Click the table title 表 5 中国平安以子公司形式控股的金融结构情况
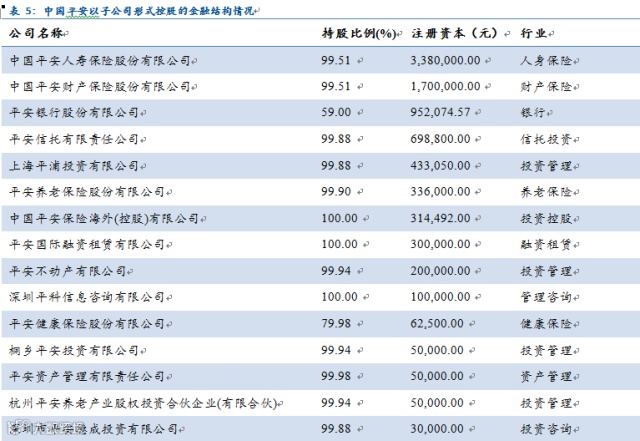Screen dimensions: 640x441 (131, 10)
